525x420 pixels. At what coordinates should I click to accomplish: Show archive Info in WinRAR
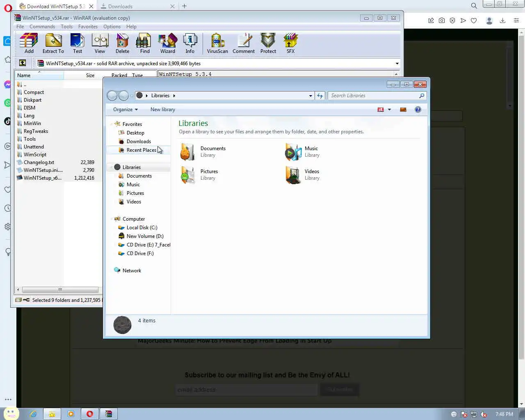pyautogui.click(x=190, y=43)
